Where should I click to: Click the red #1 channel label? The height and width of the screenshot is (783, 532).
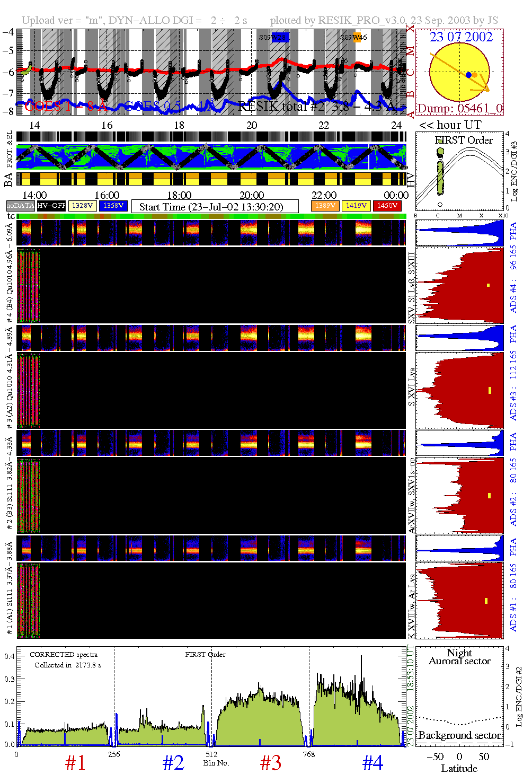pos(75,763)
